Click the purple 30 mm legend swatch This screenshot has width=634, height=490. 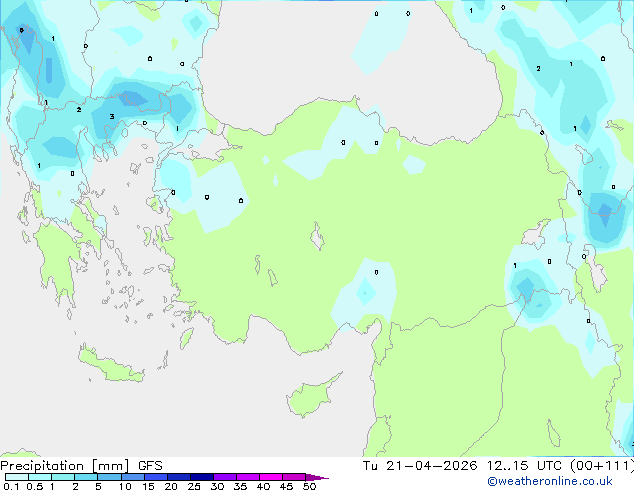[224, 477]
